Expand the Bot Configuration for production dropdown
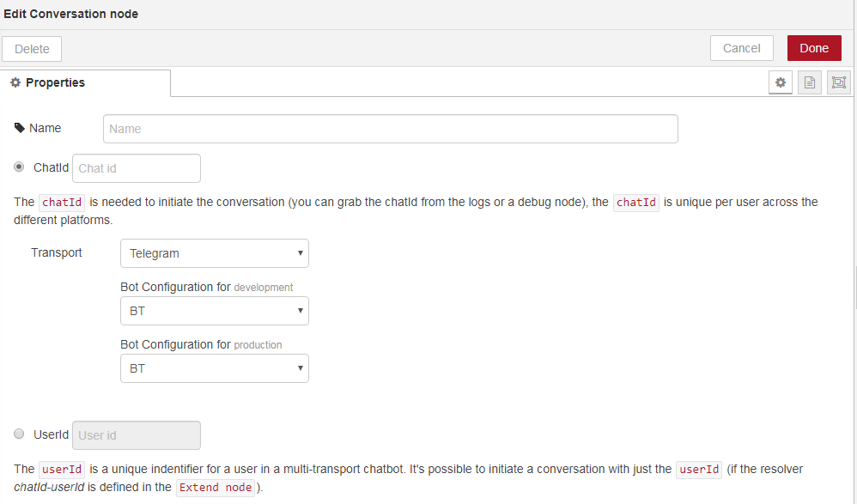This screenshot has width=857, height=504. click(214, 368)
